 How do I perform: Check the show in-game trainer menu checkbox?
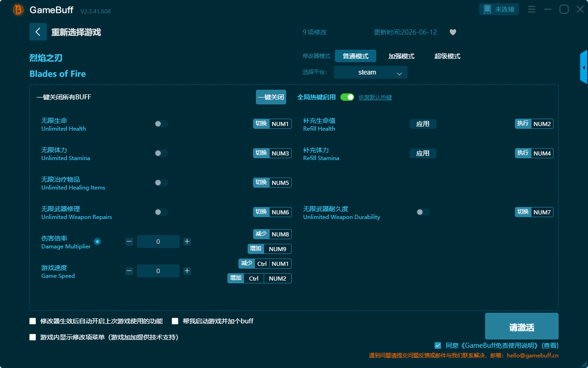tap(33, 337)
